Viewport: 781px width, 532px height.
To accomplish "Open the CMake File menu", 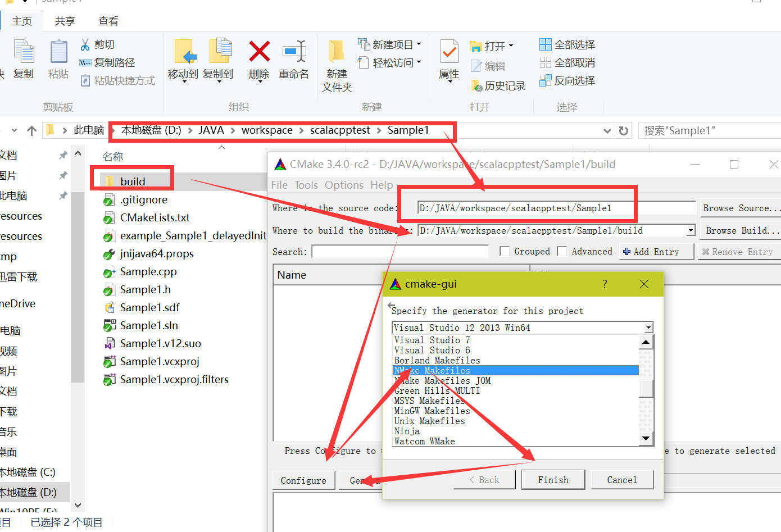I will [279, 185].
